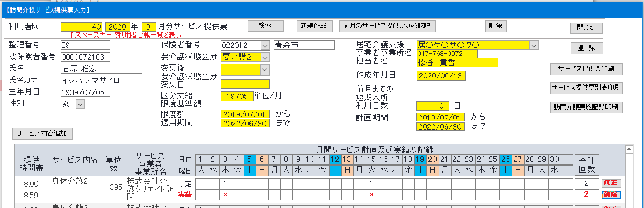This screenshot has height=208, width=644.
Task: Click phone number field 017-763-0972
Action: click(447, 54)
